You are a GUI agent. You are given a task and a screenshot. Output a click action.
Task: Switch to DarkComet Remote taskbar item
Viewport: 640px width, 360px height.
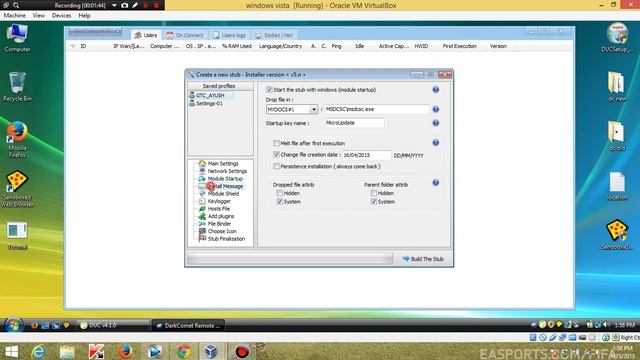click(189, 325)
